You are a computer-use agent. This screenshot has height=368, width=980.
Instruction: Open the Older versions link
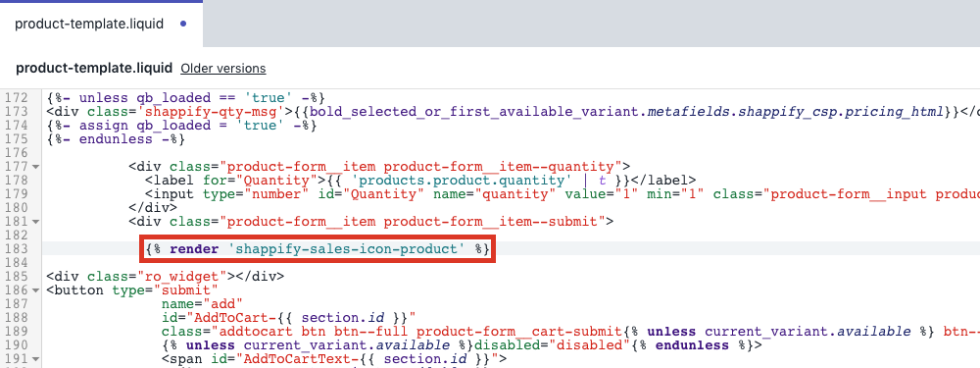pos(223,69)
